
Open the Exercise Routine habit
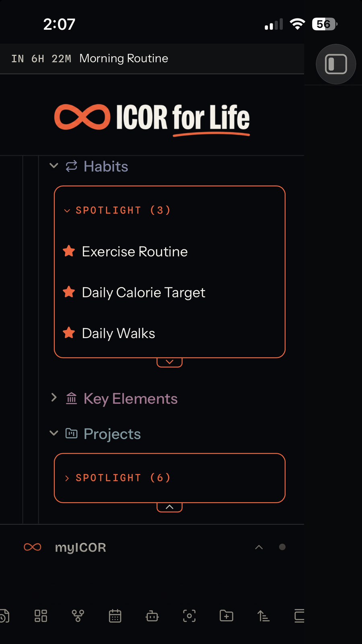tap(135, 252)
